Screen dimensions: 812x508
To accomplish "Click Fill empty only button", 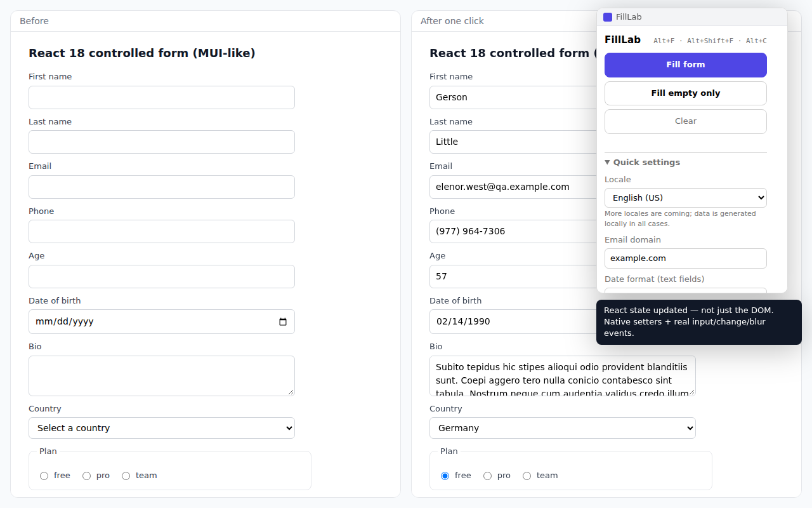I will (x=686, y=93).
